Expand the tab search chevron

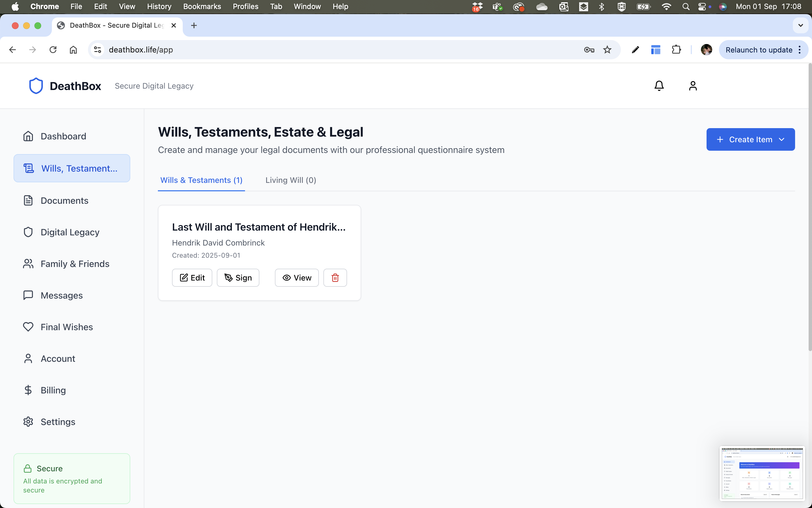click(x=801, y=25)
